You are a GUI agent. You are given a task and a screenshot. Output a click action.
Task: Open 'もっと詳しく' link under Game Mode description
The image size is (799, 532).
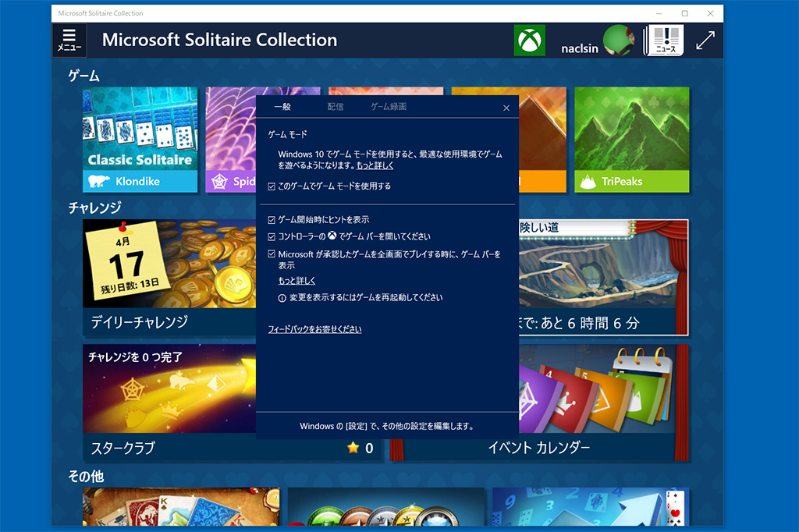(x=375, y=165)
